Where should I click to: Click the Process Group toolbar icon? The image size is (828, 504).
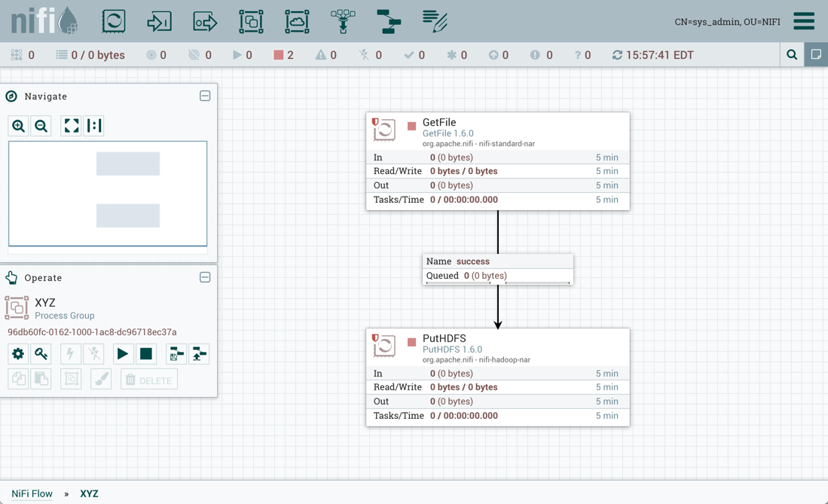[x=251, y=21]
